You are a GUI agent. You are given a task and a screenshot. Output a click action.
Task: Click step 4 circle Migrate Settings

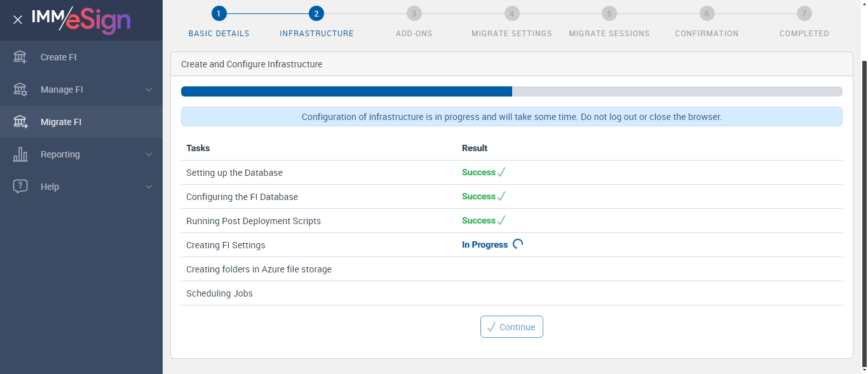512,13
